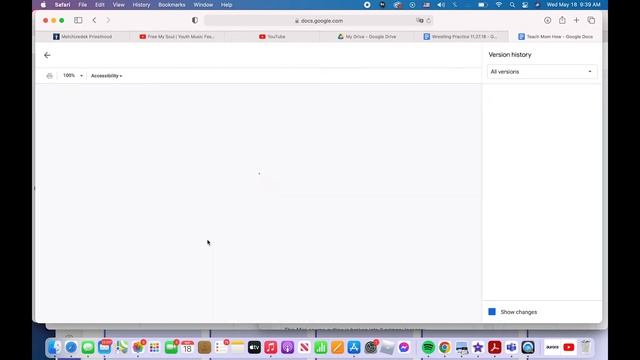The width and height of the screenshot is (640, 360).
Task: Go back with Safari back chevron
Action: click(94, 20)
